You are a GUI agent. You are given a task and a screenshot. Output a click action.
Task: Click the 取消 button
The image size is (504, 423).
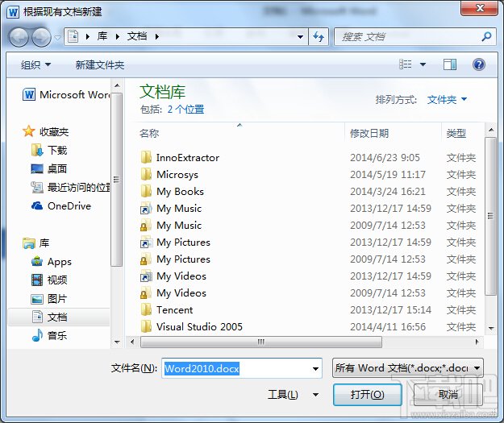click(x=448, y=395)
